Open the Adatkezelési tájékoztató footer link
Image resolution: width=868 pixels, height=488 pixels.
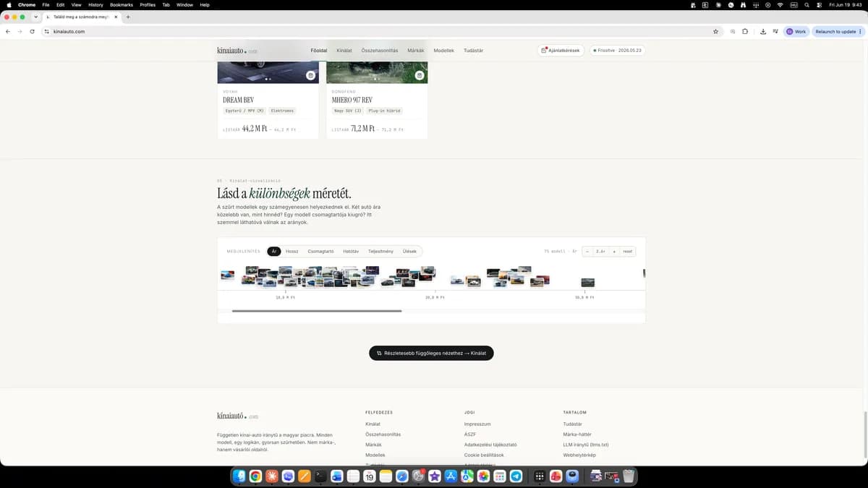tap(490, 445)
